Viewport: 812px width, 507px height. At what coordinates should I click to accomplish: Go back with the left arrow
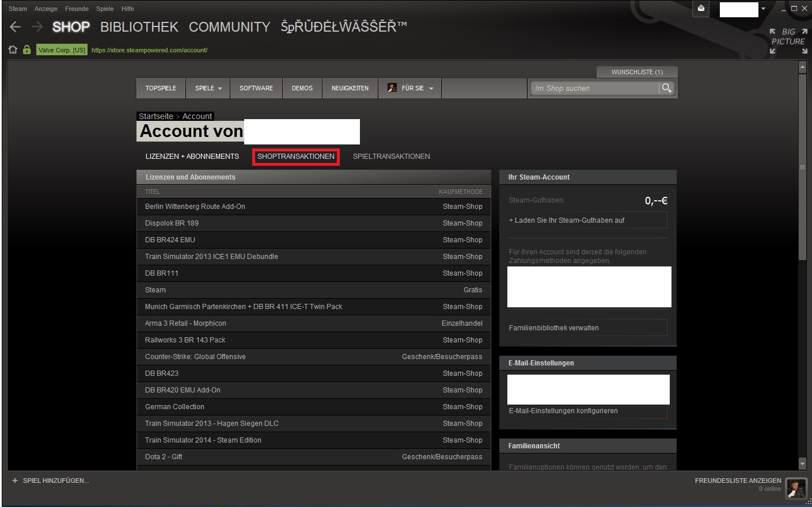click(16, 26)
